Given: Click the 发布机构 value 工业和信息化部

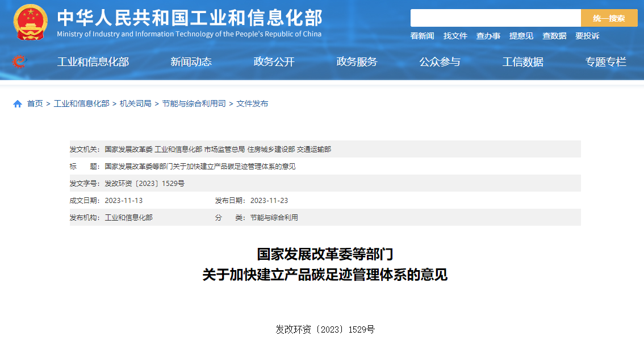Looking at the screenshot, I should 128,217.
